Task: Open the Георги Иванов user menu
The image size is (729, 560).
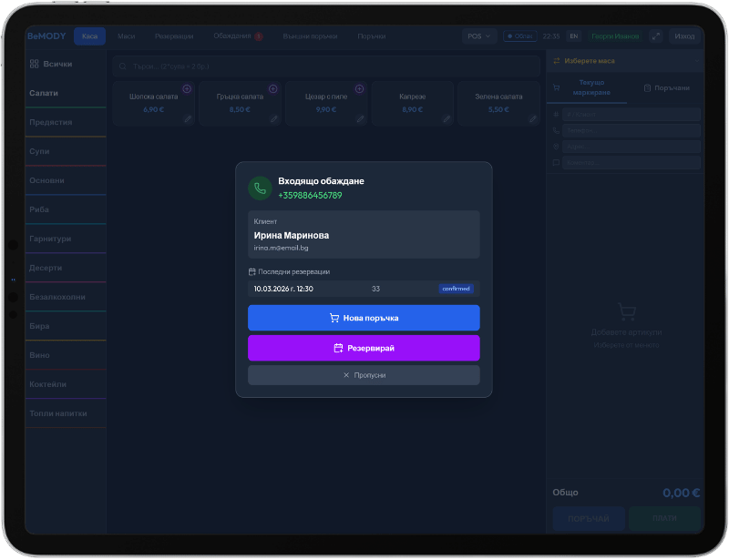Action: click(x=615, y=36)
